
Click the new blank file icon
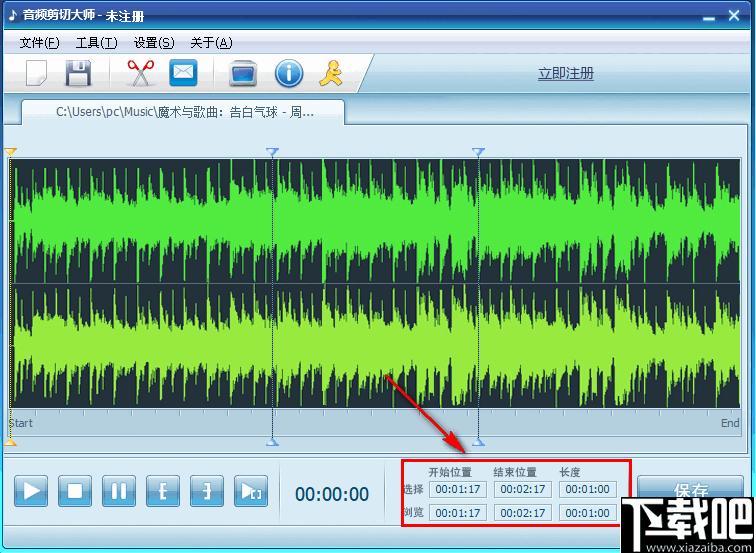(36, 74)
